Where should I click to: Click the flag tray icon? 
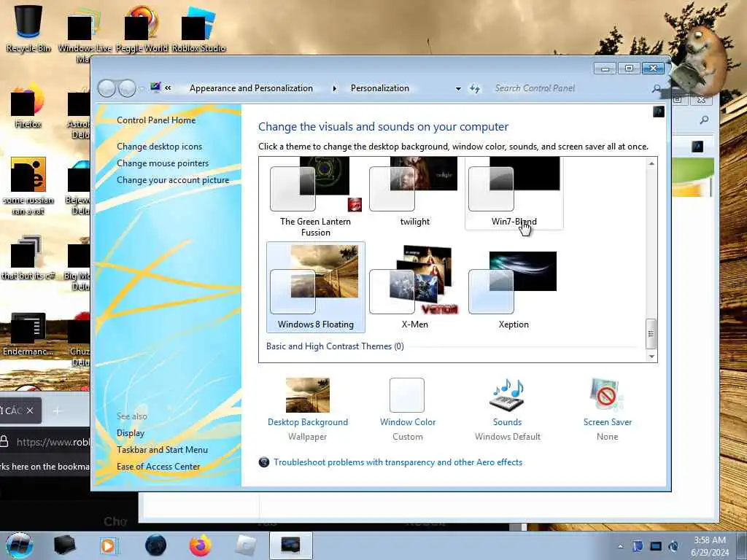click(638, 546)
